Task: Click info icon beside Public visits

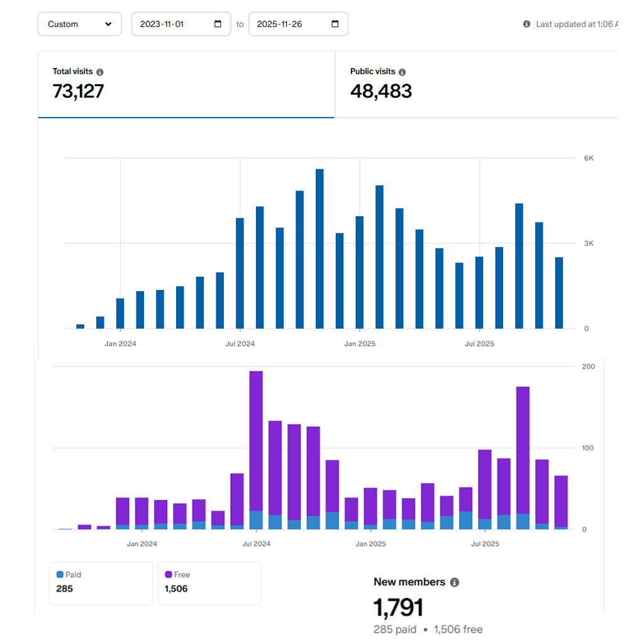Action: click(402, 72)
